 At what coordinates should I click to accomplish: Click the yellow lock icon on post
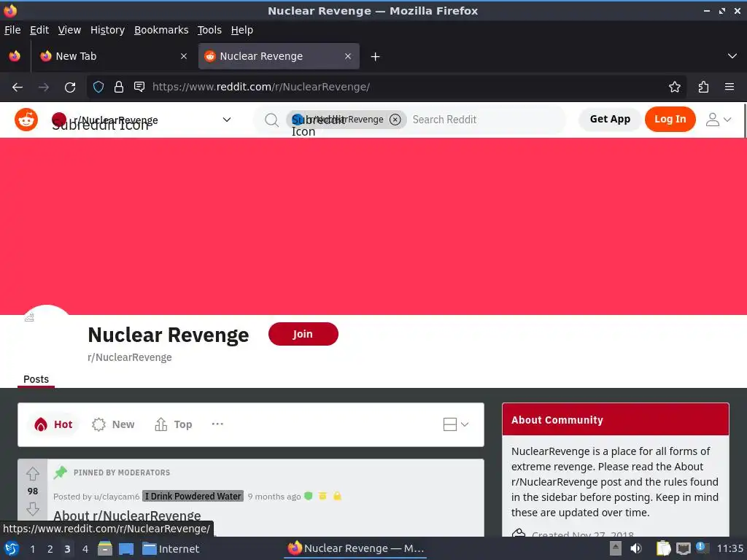[337, 496]
